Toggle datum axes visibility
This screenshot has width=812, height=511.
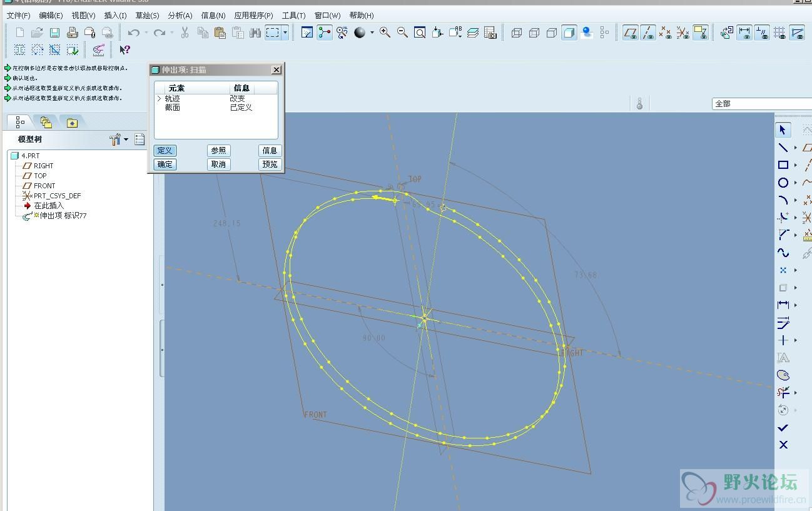648,33
